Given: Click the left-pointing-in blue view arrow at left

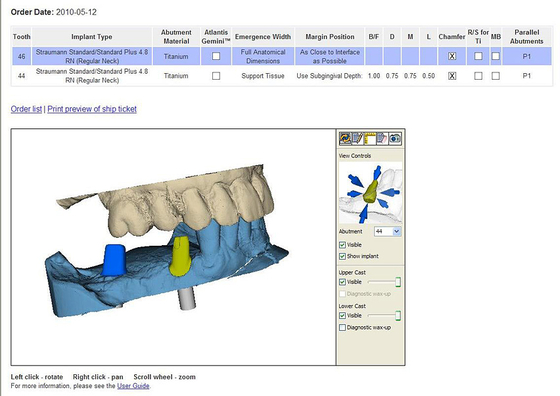Looking at the screenshot, I should tap(354, 194).
